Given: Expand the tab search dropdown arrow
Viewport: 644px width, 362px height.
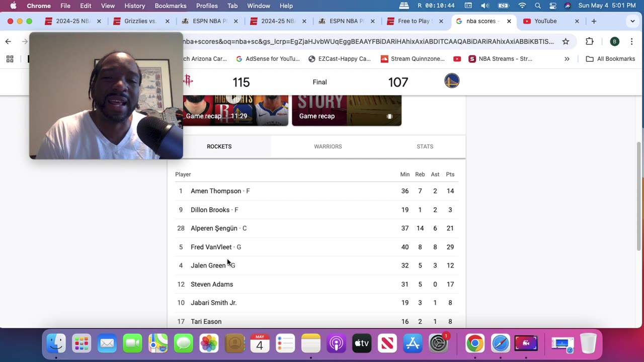Looking at the screenshot, I should [x=632, y=21].
